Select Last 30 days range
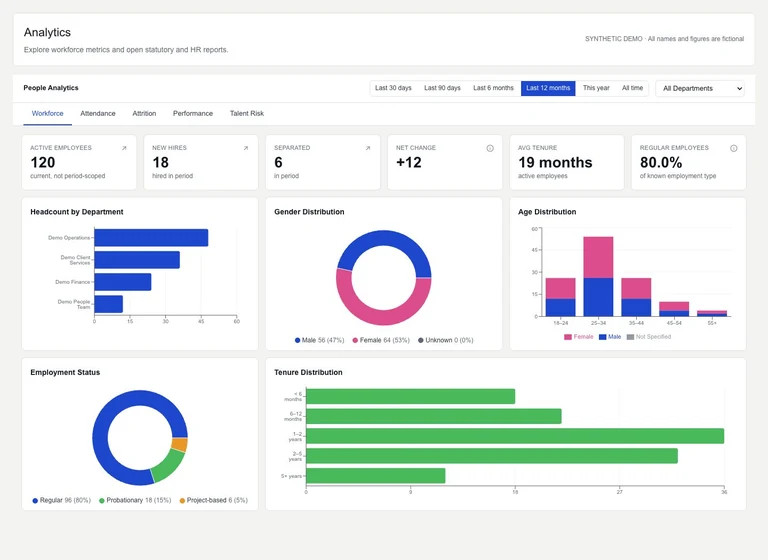 pos(393,88)
